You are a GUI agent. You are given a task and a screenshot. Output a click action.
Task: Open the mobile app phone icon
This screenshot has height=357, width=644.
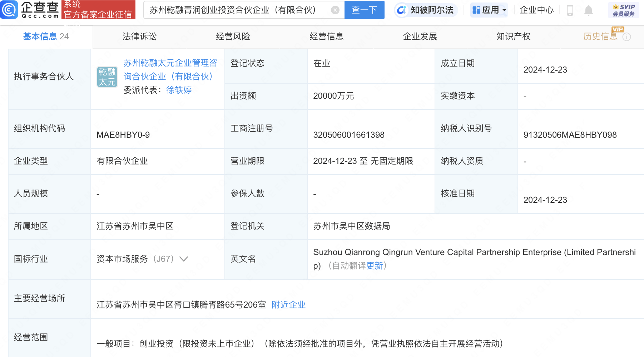[570, 10]
